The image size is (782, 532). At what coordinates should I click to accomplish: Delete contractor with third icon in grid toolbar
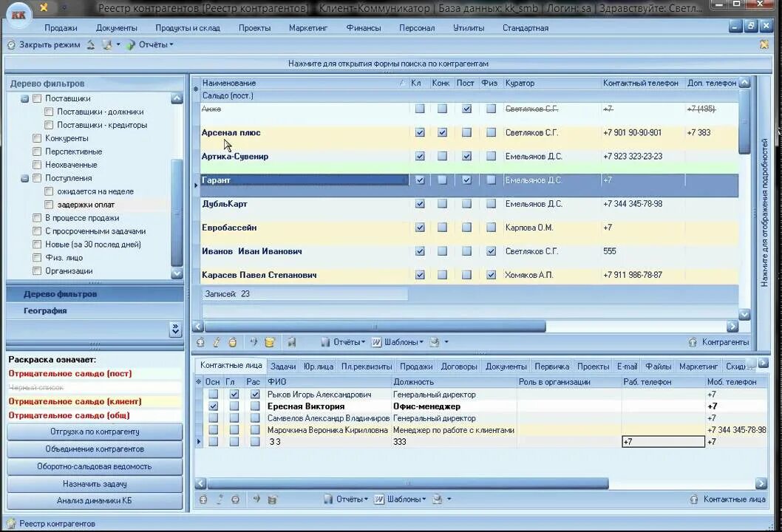tap(232, 342)
